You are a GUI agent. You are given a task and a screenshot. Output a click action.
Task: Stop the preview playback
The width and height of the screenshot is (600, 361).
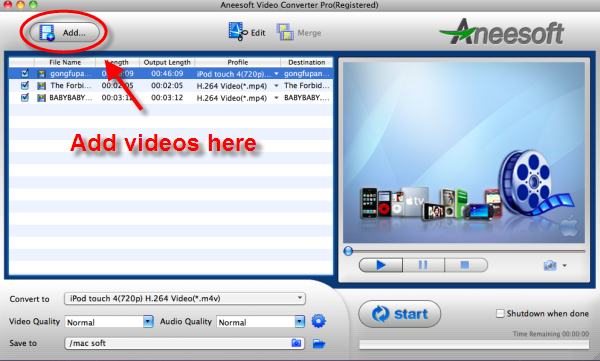(x=465, y=265)
